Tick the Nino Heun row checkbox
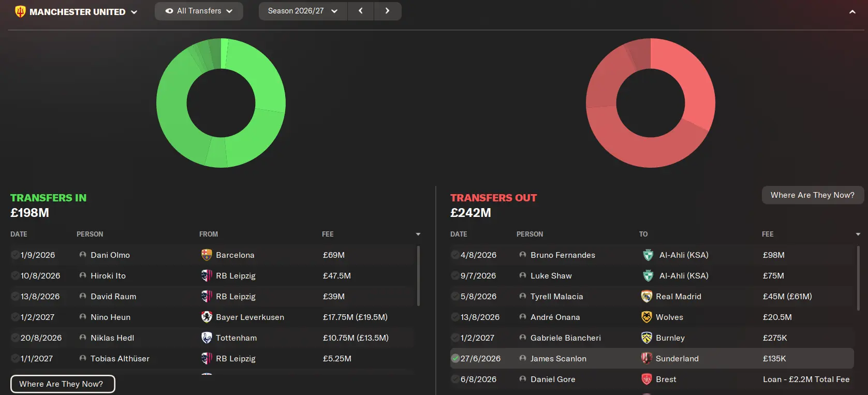868x395 pixels. point(15,317)
